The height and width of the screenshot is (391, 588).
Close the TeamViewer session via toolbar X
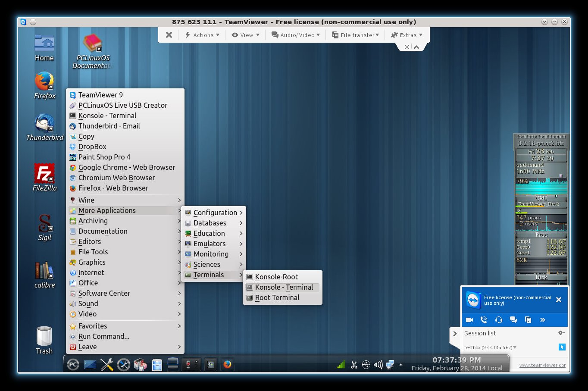coord(169,35)
